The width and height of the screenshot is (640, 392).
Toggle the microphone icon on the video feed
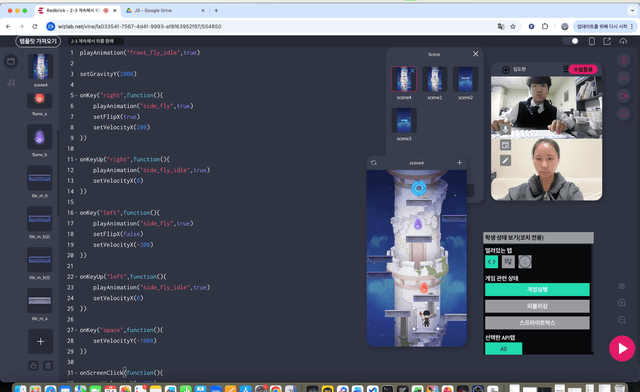pyautogui.click(x=505, y=130)
